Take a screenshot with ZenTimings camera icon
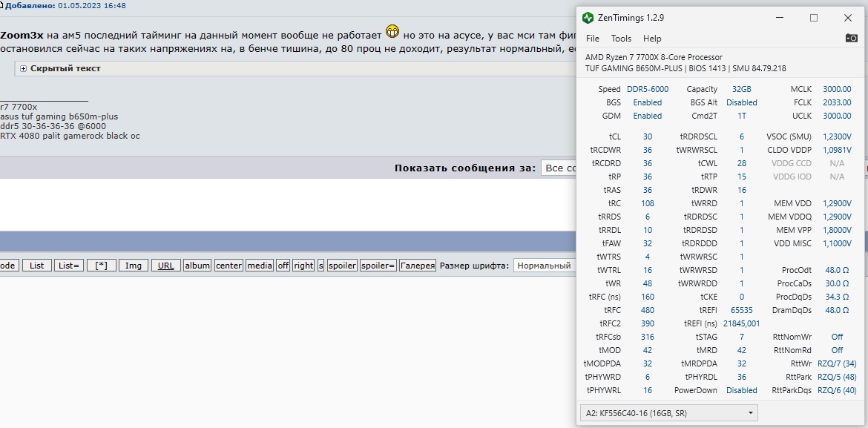This screenshot has width=868, height=428. pos(852,39)
